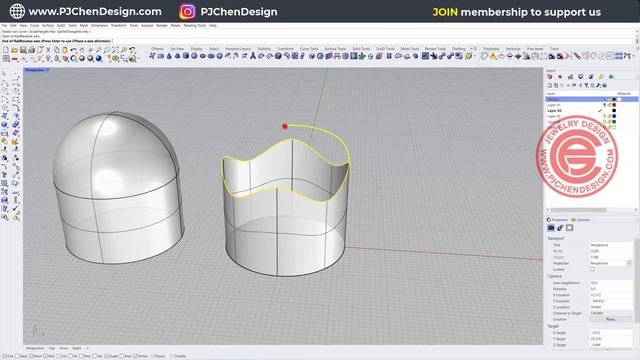Click the Paste clipboard icon
This screenshot has width=640, height=360.
[64, 50]
